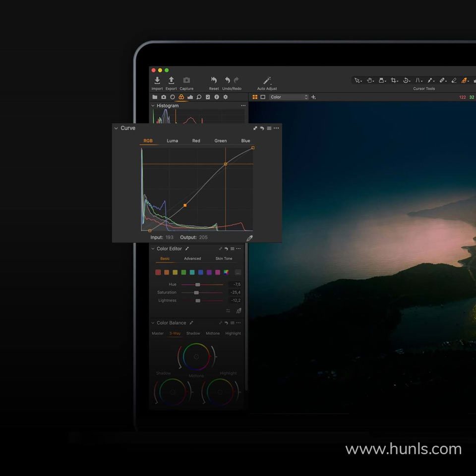
Task: Select the Rotate straighten cursor tool
Action: coord(406,80)
